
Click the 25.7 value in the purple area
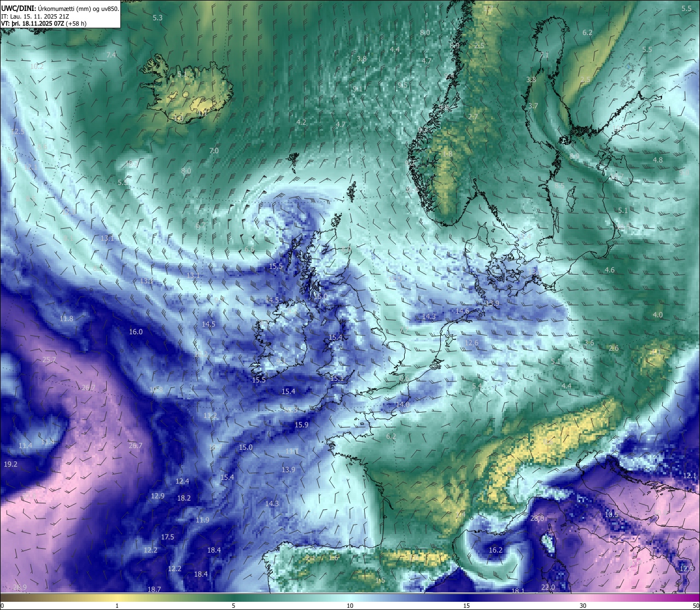tap(49, 359)
